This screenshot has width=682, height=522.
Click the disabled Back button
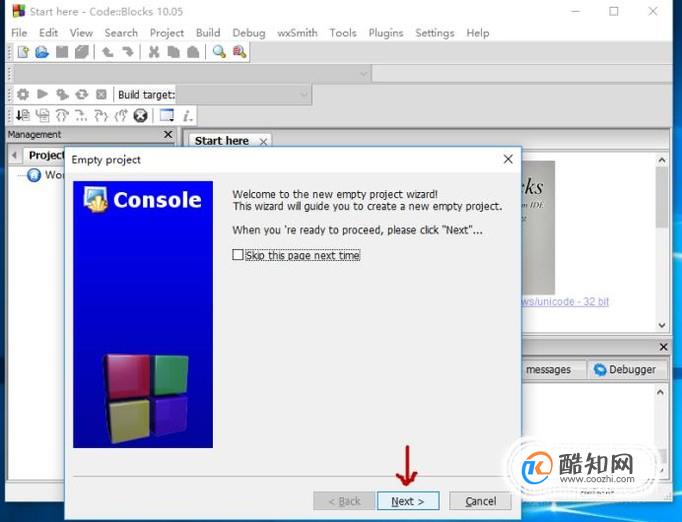[x=344, y=501]
